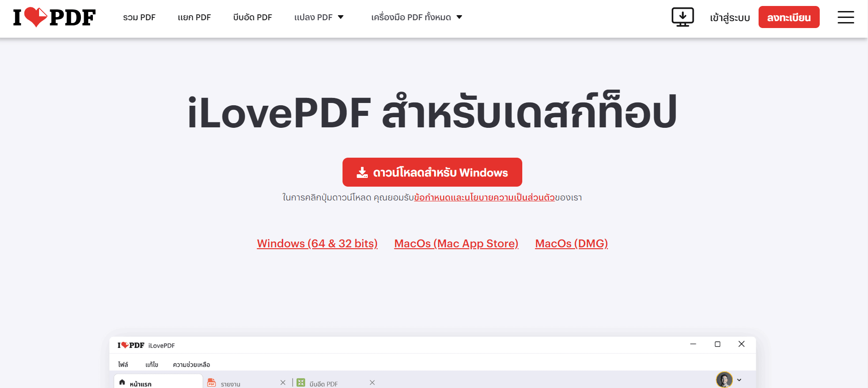This screenshot has width=868, height=388.
Task: Open แก้ไข menu in app preview
Action: click(x=152, y=365)
